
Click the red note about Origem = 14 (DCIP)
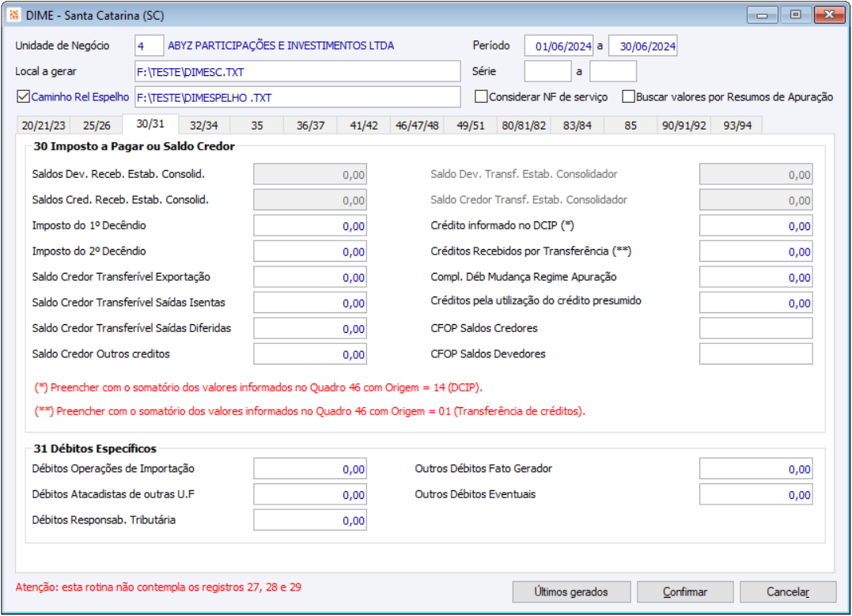click(x=259, y=387)
